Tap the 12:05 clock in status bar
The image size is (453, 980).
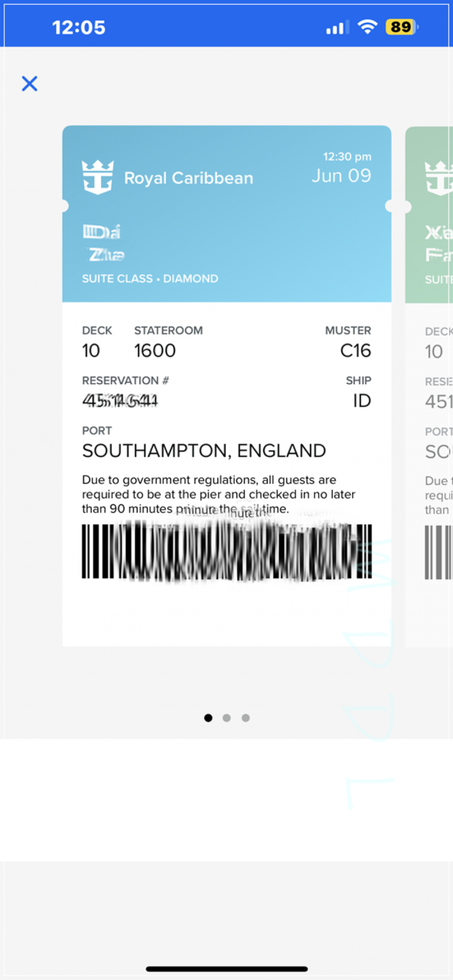(79, 27)
